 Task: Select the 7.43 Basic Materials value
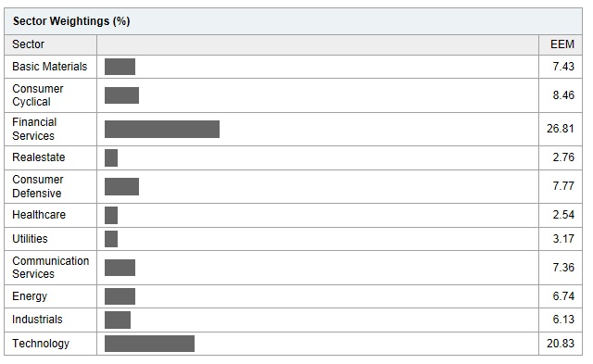(563, 67)
